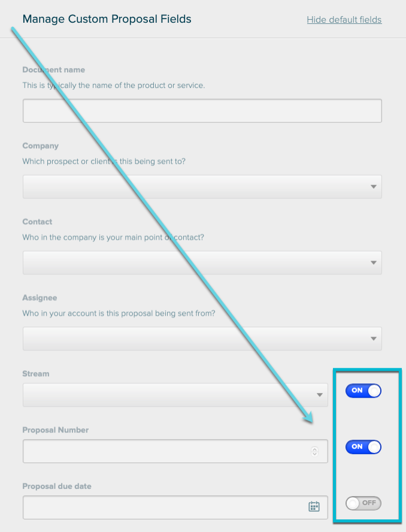
Task: Select the Document name label
Action: click(53, 70)
